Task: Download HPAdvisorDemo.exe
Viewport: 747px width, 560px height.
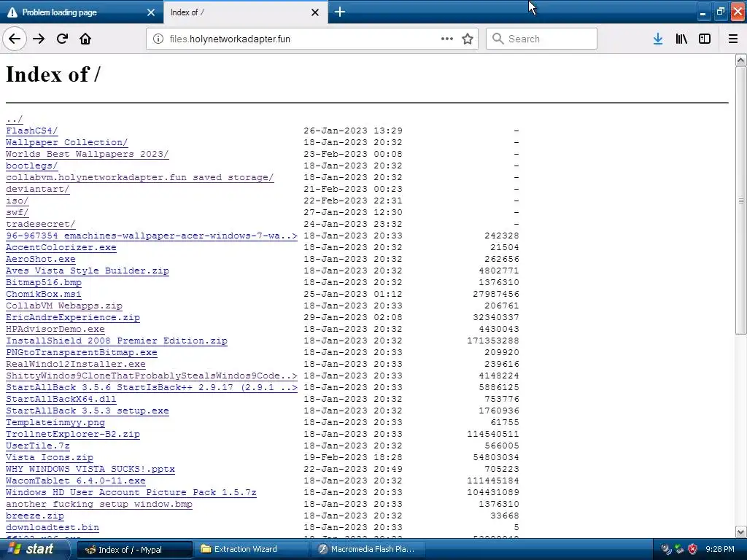Action: [55, 329]
